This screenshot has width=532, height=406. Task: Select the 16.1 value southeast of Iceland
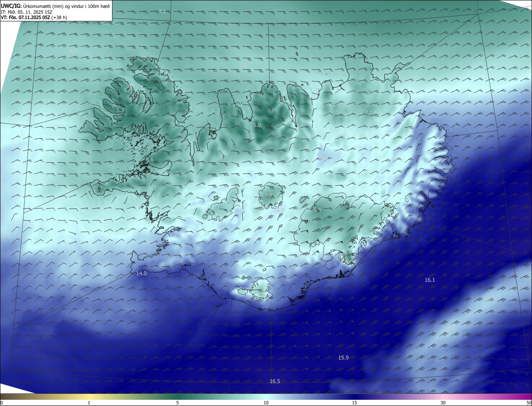[430, 280]
